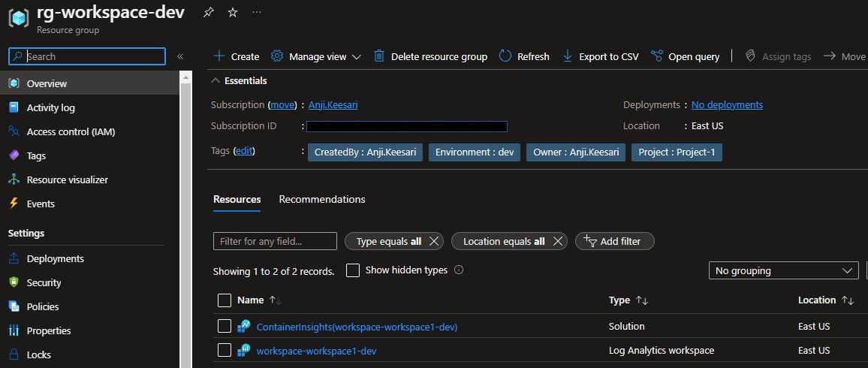
Task: Collapse the Essentials section
Action: [x=216, y=81]
